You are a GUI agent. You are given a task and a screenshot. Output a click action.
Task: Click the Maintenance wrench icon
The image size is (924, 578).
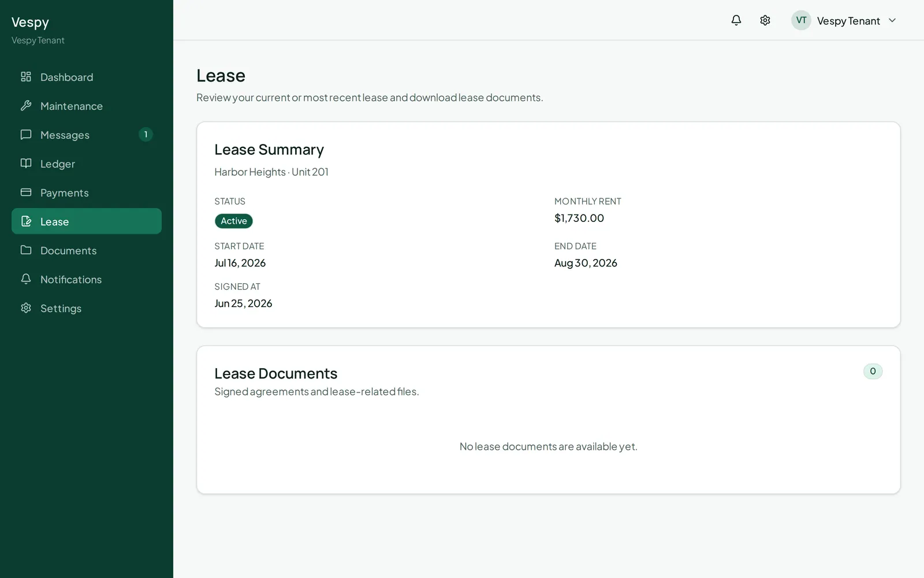(26, 106)
